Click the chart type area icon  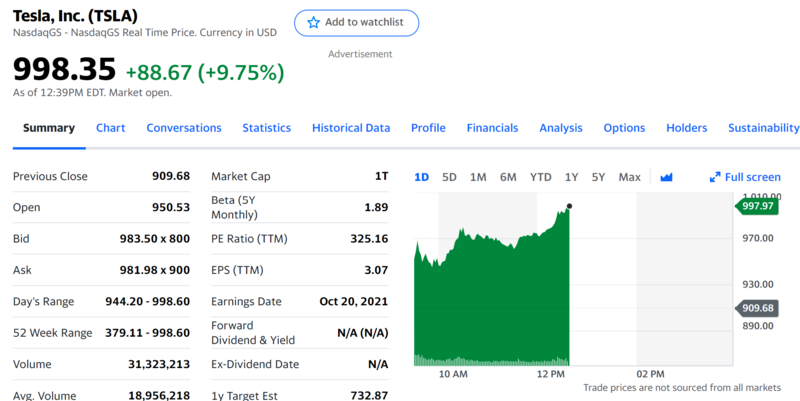pos(666,177)
